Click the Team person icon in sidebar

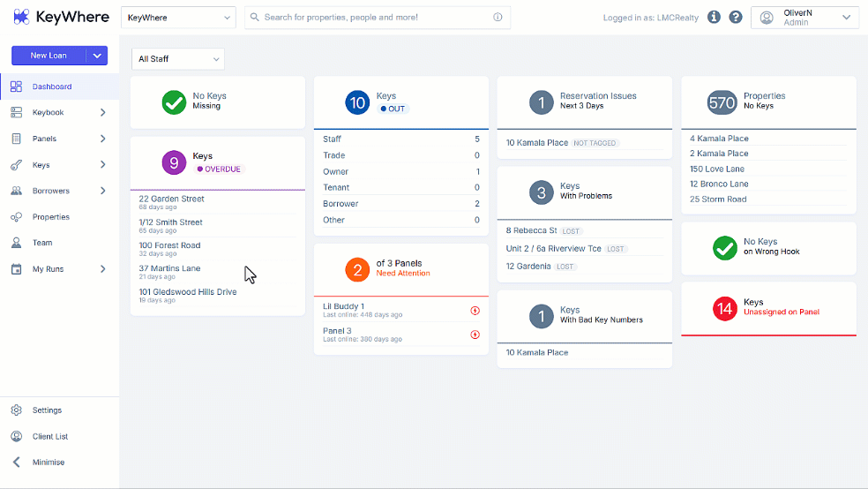click(17, 243)
